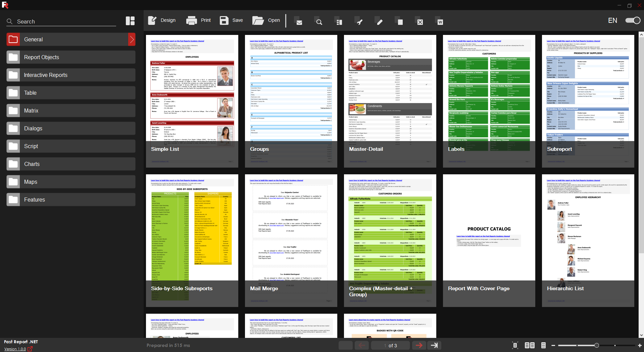The height and width of the screenshot is (352, 644).
Task: Click the outline panel icon in toolbar
Action: coord(339,22)
